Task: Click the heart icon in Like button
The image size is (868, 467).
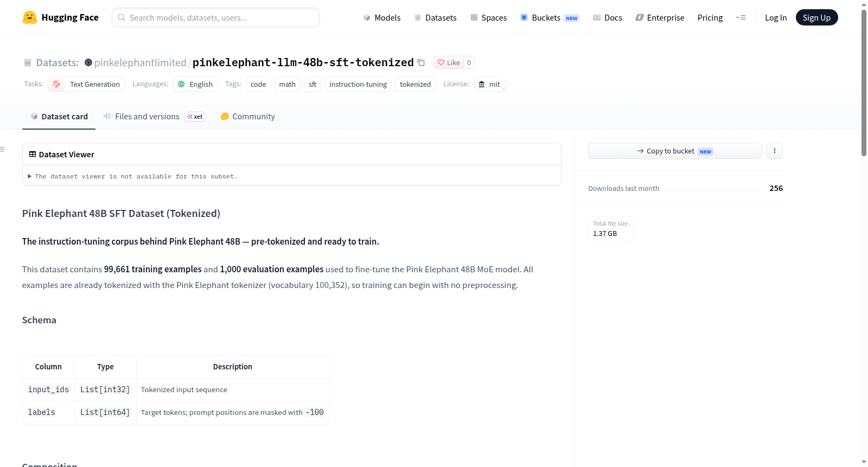Action: point(441,62)
